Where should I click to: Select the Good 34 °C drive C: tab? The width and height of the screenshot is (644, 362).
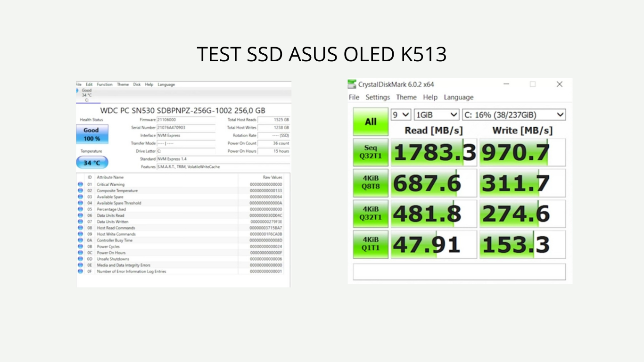click(x=87, y=95)
